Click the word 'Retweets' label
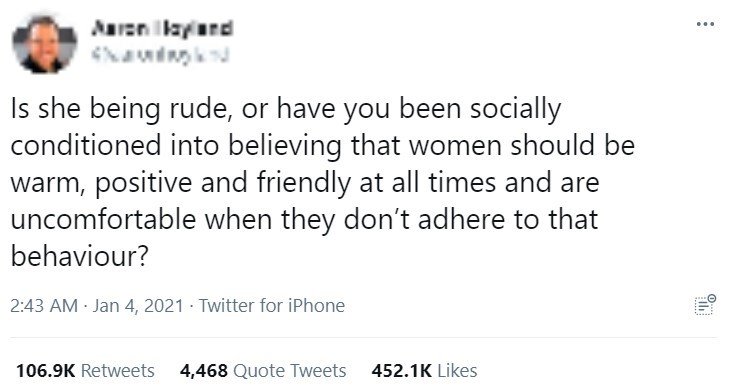 click(x=118, y=371)
